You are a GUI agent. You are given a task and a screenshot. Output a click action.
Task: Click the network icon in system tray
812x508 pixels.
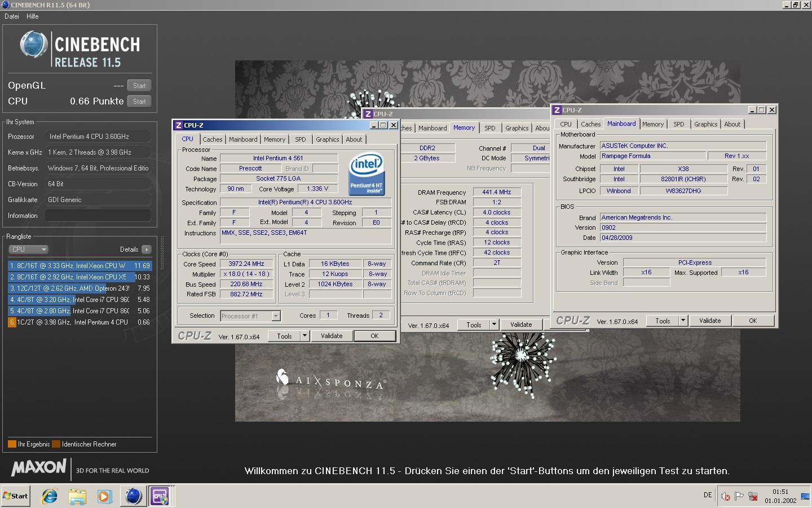tap(753, 496)
